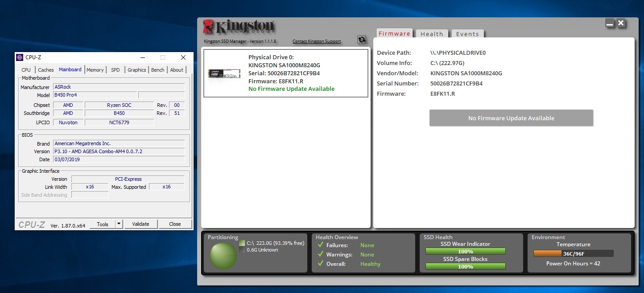Open the About tab in CPU-Z
The image size is (644, 293).
point(177,70)
